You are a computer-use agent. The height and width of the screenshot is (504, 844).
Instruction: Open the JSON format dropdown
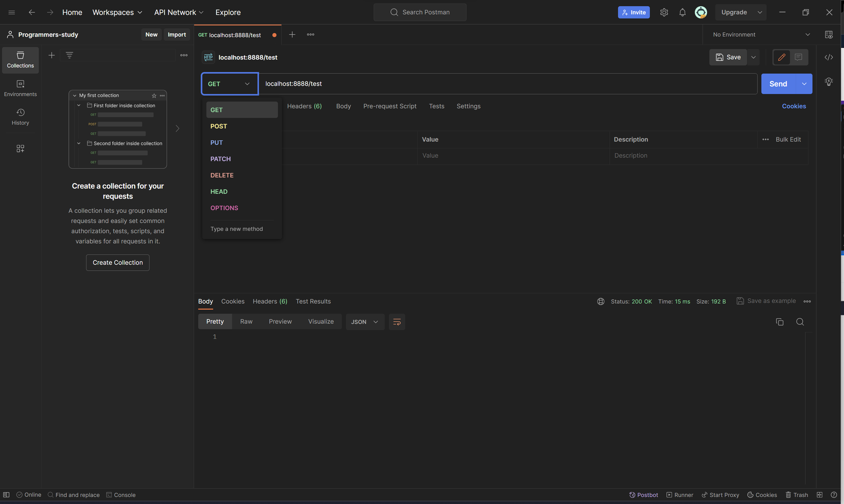click(x=365, y=322)
